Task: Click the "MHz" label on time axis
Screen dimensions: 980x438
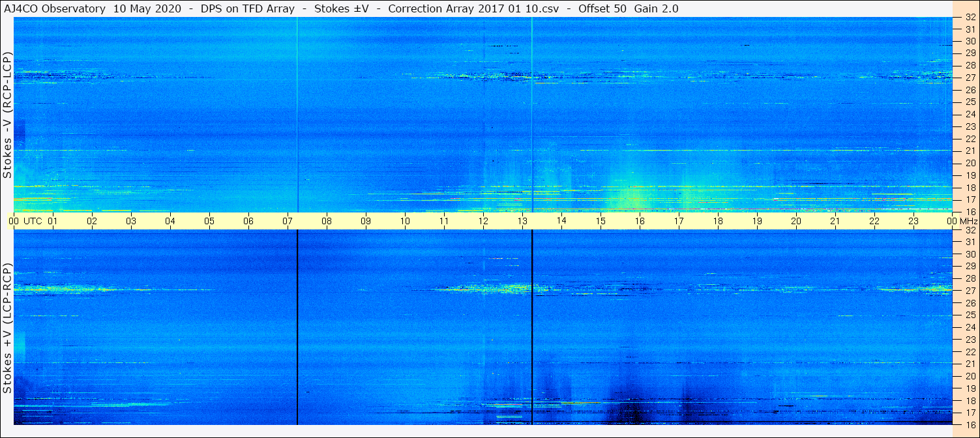Action: point(969,221)
